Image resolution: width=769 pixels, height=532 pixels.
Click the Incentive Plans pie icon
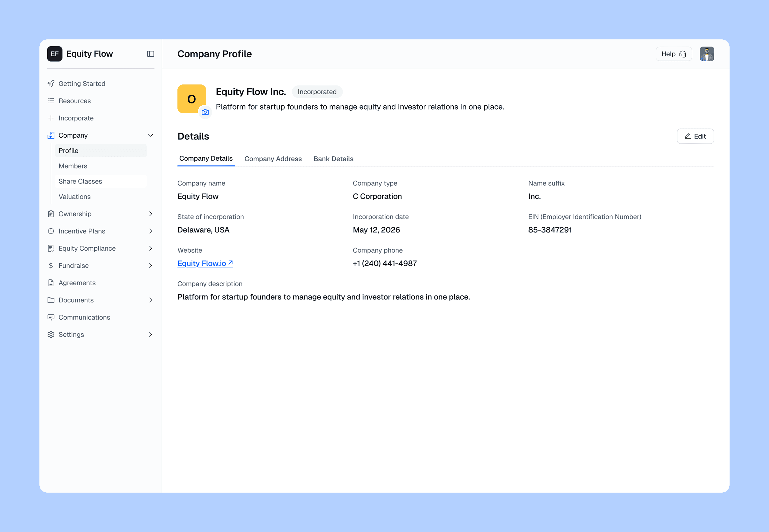click(x=51, y=231)
